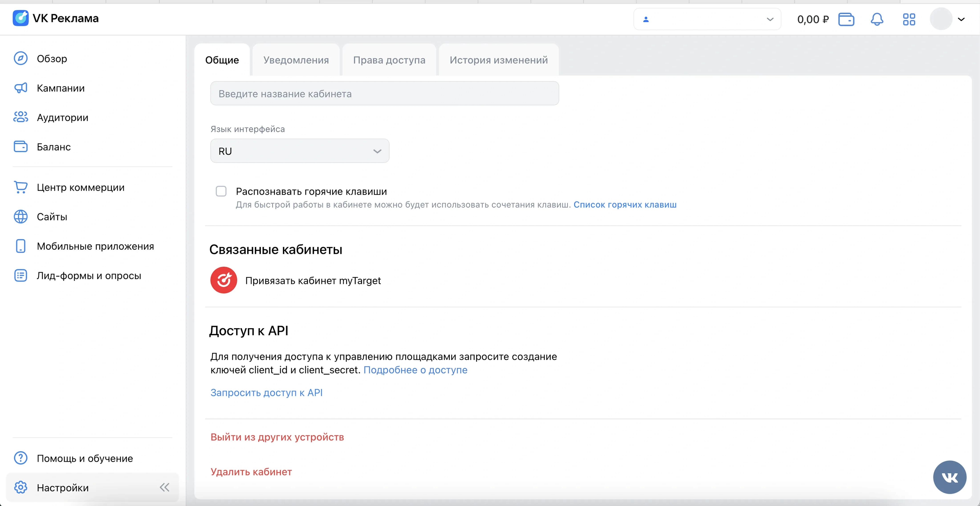
Task: Open the account selector dropdown
Action: [x=707, y=19]
